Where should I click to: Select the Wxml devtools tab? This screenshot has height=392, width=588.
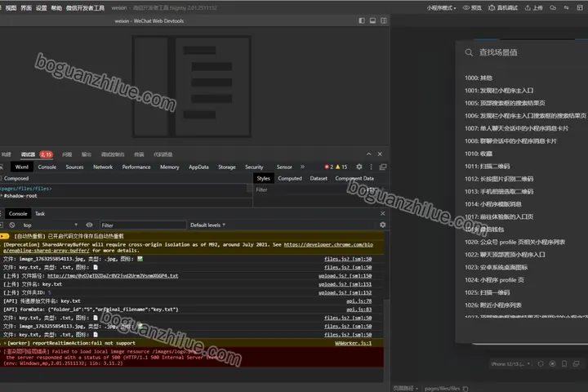pos(22,167)
